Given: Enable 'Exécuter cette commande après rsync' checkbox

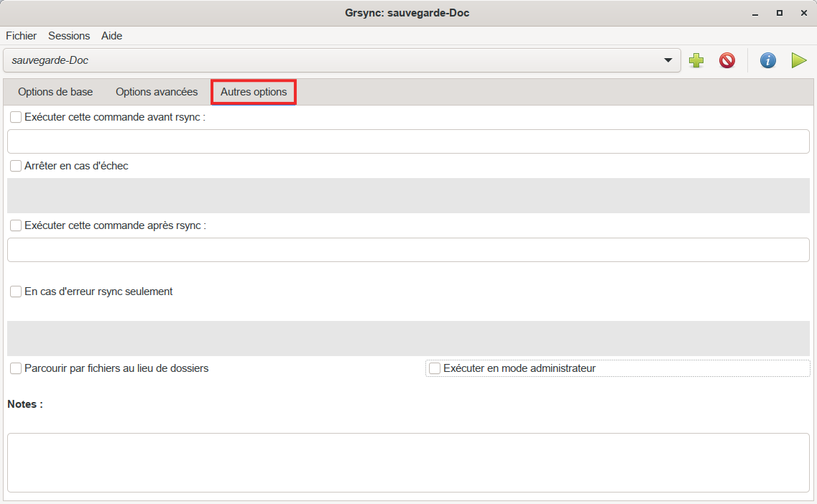Looking at the screenshot, I should click(x=16, y=225).
